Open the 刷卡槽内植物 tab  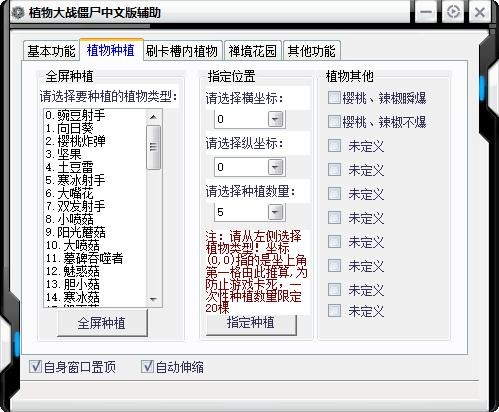point(182,51)
